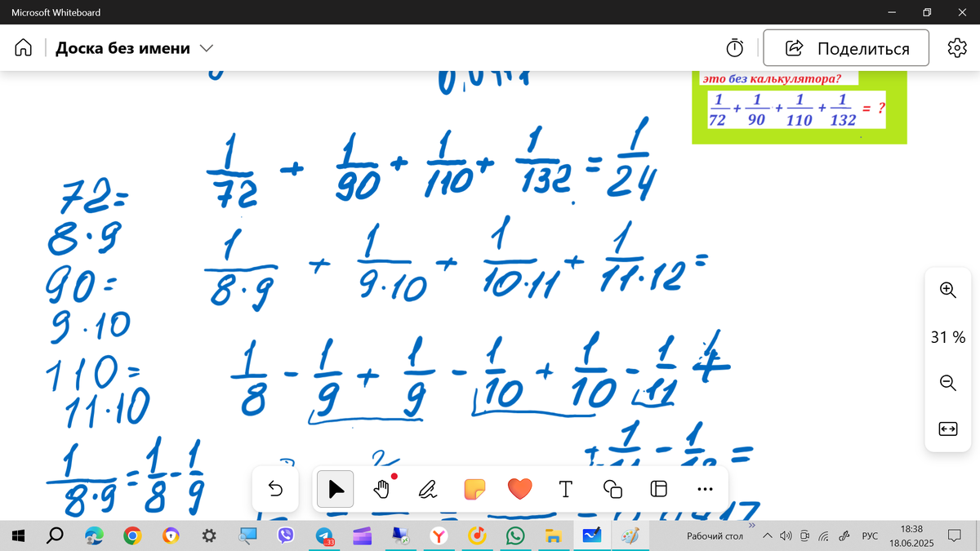This screenshot has height=551, width=980.
Task: Open the clock showing 18:38
Action: 911,535
